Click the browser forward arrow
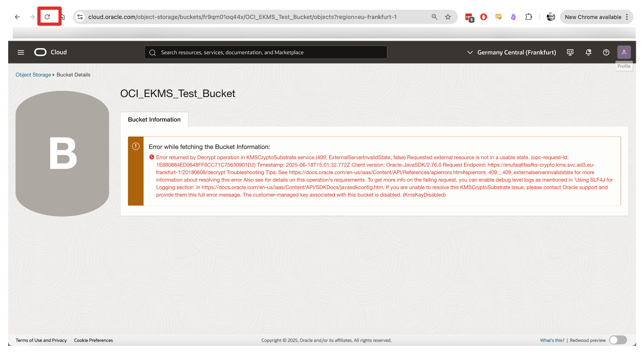644x354 pixels. point(32,17)
